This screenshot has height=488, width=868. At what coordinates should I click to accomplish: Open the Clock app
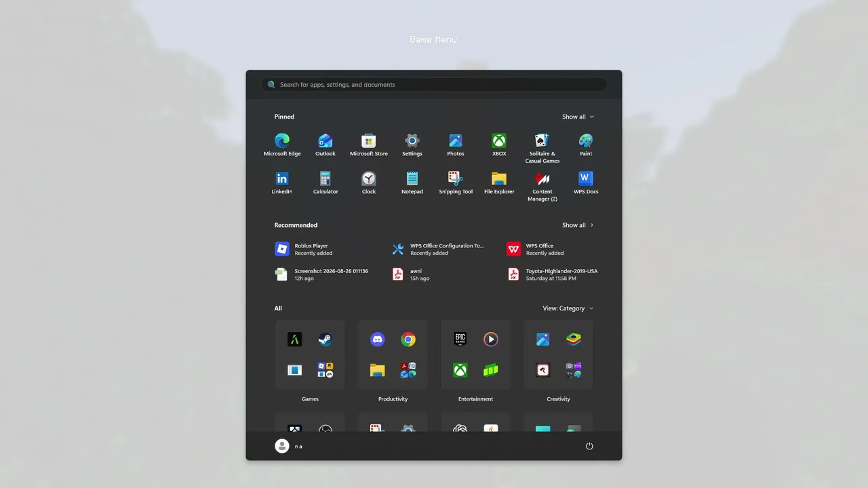tap(369, 183)
